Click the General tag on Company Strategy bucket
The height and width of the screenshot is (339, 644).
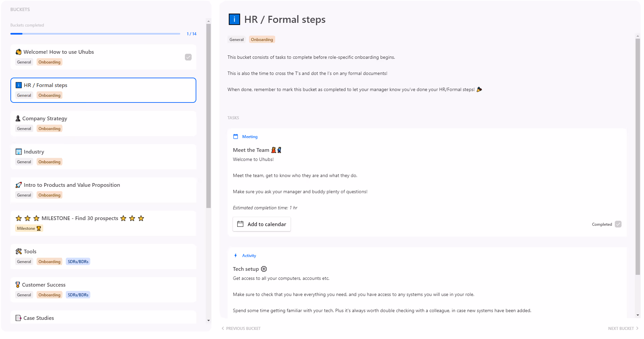24,128
